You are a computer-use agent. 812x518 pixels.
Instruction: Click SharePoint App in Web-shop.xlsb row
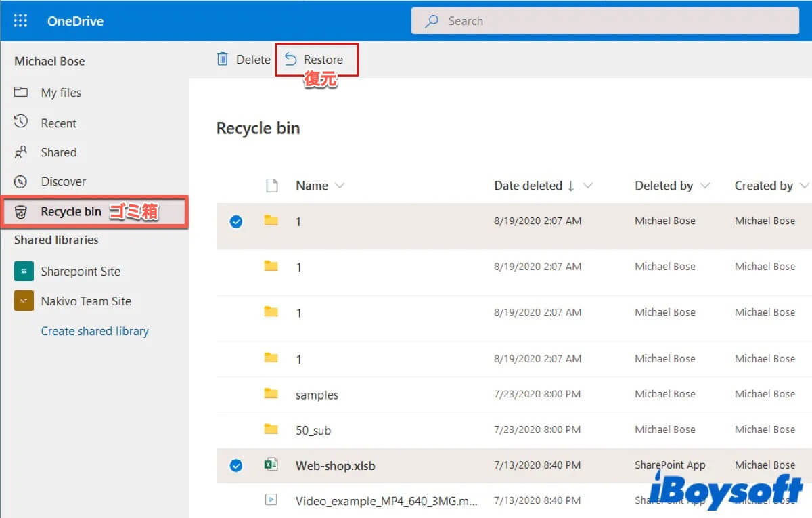click(670, 465)
